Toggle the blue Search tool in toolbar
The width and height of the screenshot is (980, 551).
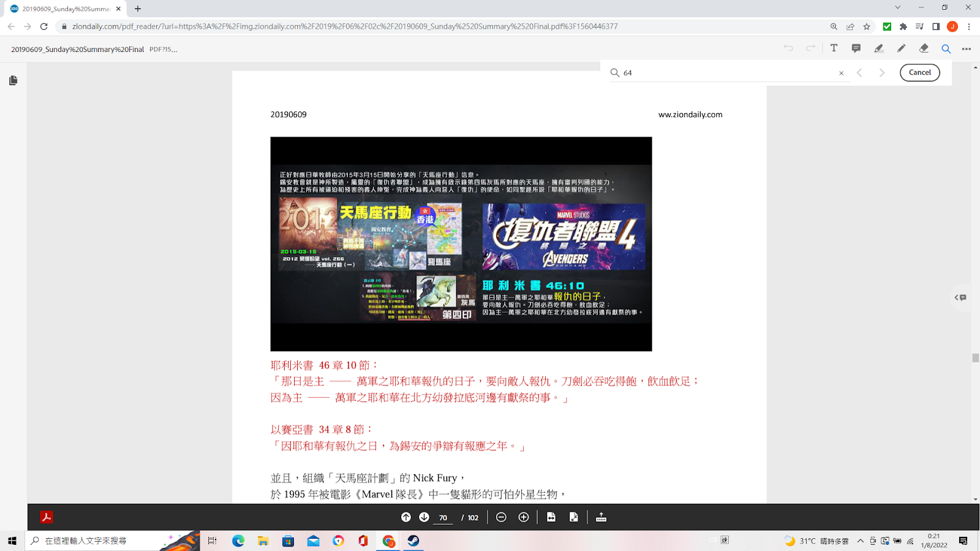(946, 48)
